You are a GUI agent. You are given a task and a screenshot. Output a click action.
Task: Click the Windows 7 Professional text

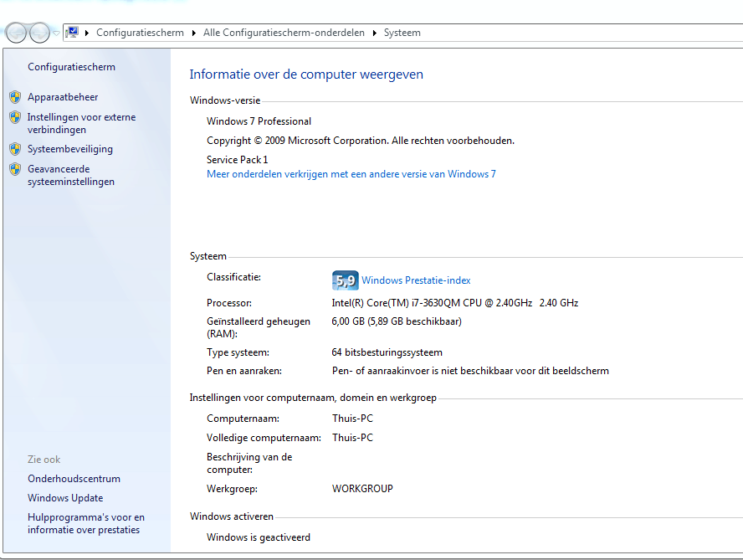tap(259, 121)
